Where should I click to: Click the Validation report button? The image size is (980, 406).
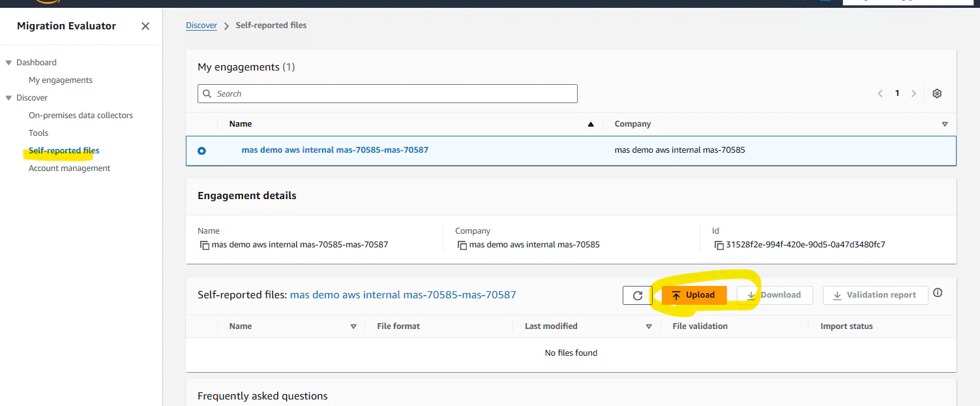coord(875,295)
